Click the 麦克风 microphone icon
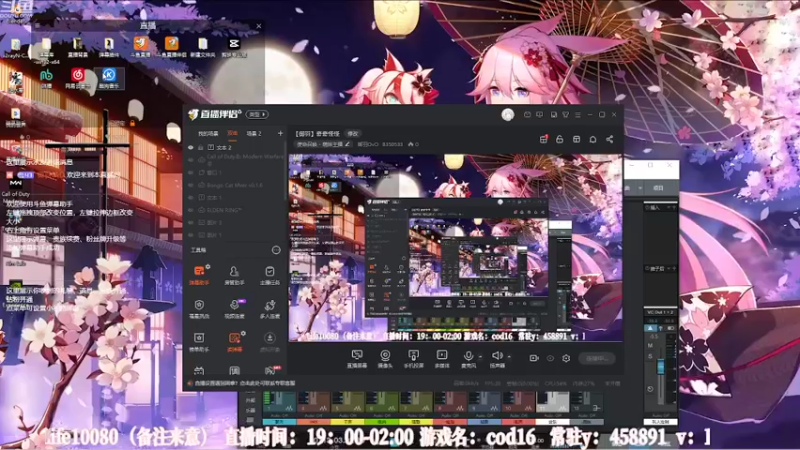This screenshot has width=800, height=450. [468, 356]
